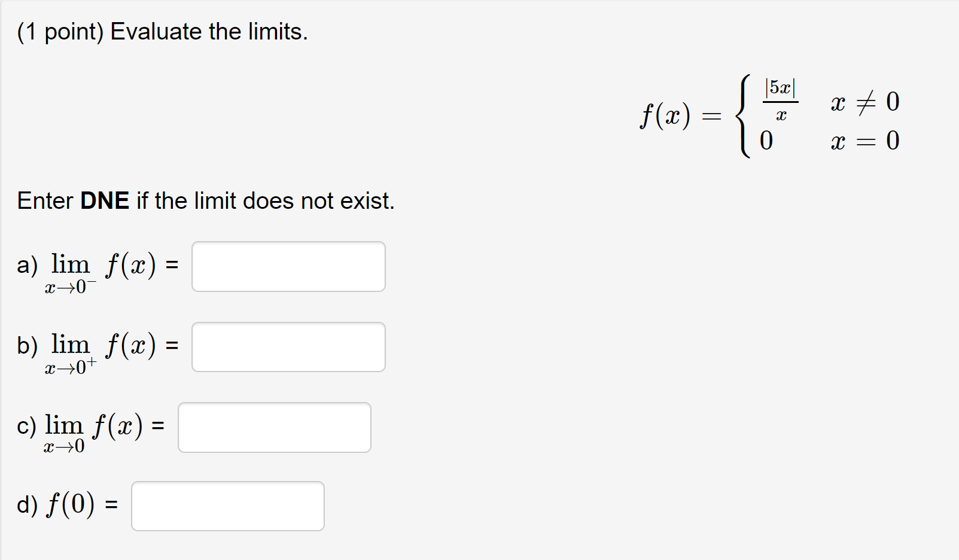959x560 pixels.
Task: Click the field for the left-hand limit
Action: coord(289,266)
